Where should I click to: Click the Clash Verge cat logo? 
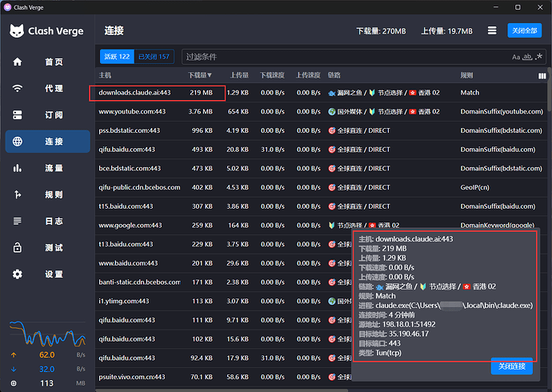click(x=17, y=31)
